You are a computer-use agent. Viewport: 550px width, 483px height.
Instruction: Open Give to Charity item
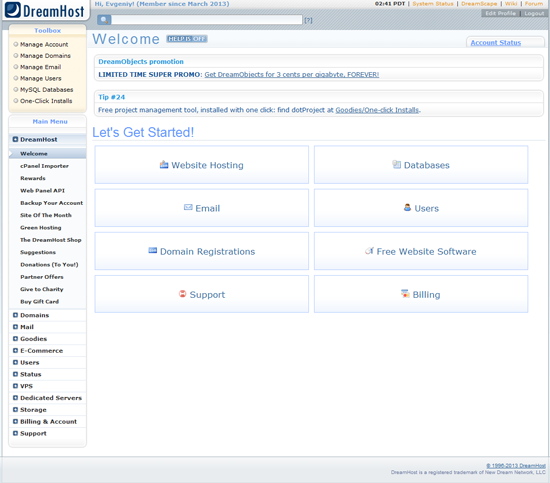[42, 289]
